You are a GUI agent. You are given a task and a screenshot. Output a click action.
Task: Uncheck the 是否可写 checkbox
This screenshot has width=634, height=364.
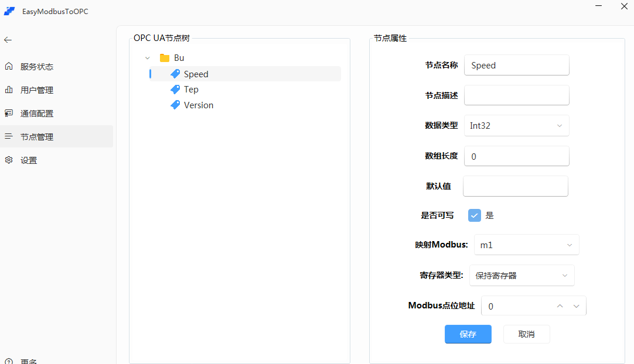coord(475,215)
